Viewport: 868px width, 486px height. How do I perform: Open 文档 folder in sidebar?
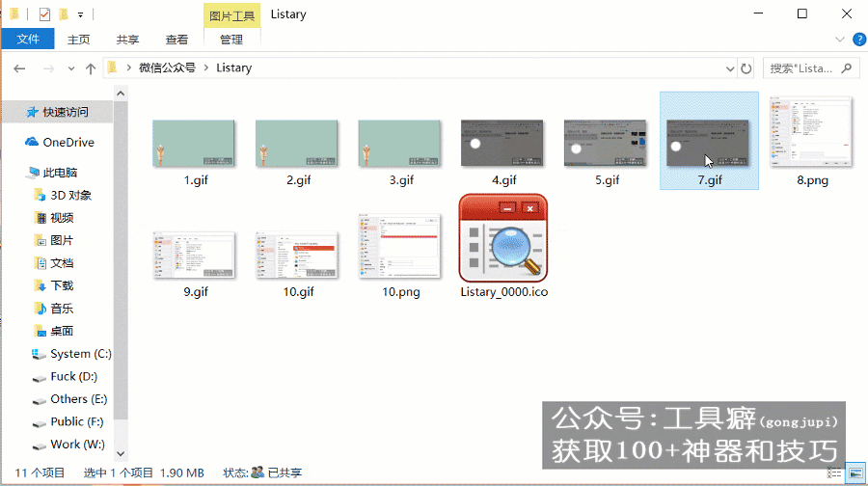[x=54, y=263]
